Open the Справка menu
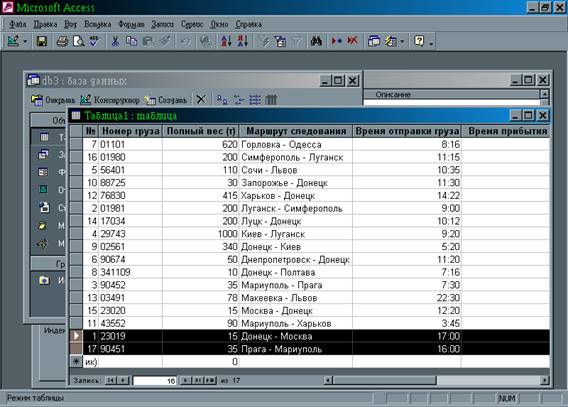Image resolution: width=568 pixels, height=407 pixels. [248, 24]
